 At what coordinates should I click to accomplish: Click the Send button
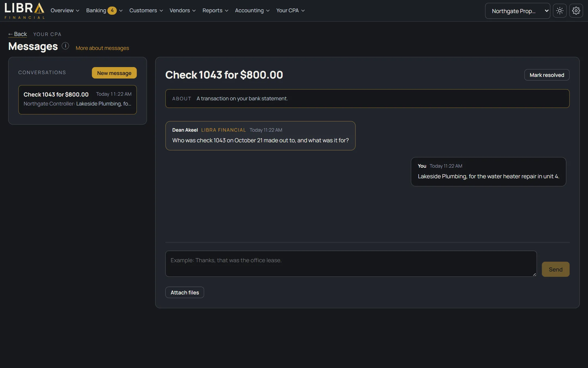coord(556,269)
